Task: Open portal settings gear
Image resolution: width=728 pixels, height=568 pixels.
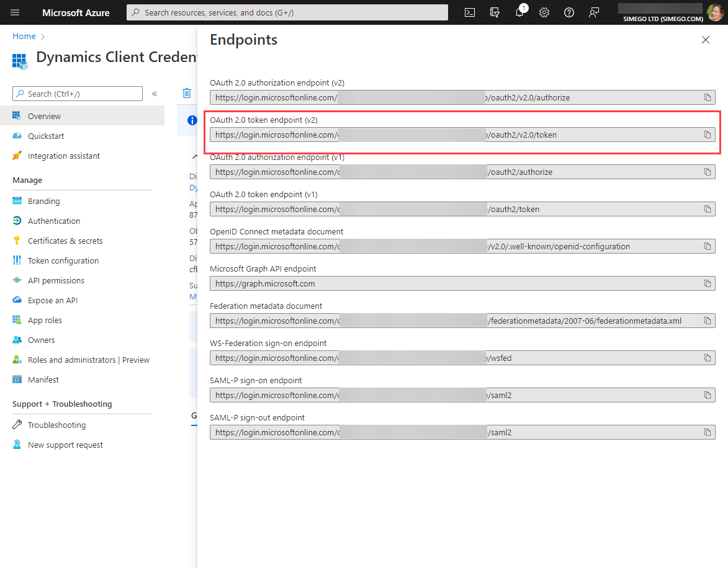Action: 544,12
